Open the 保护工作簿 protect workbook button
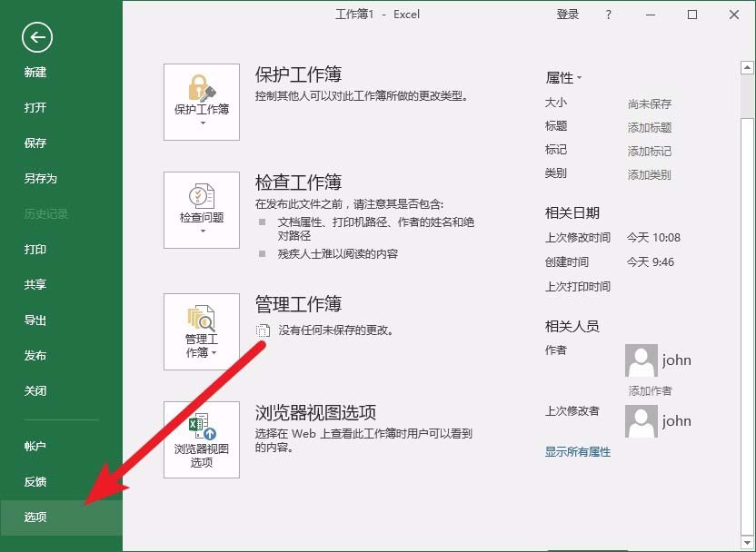This screenshot has width=756, height=552. point(202,102)
